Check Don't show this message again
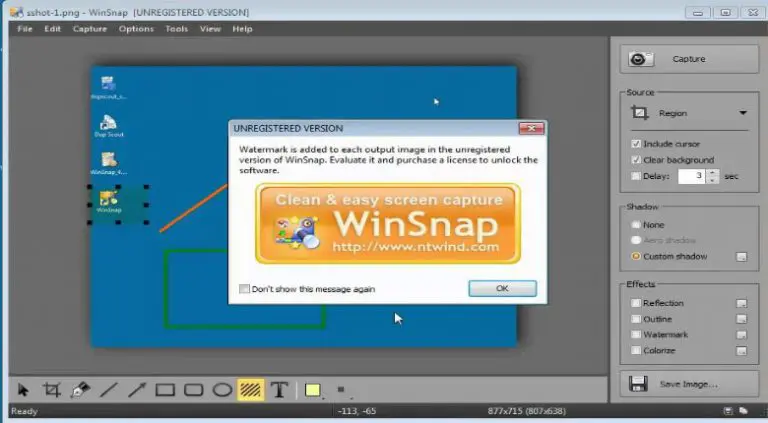Screen dimensions: 768x423 coord(244,289)
